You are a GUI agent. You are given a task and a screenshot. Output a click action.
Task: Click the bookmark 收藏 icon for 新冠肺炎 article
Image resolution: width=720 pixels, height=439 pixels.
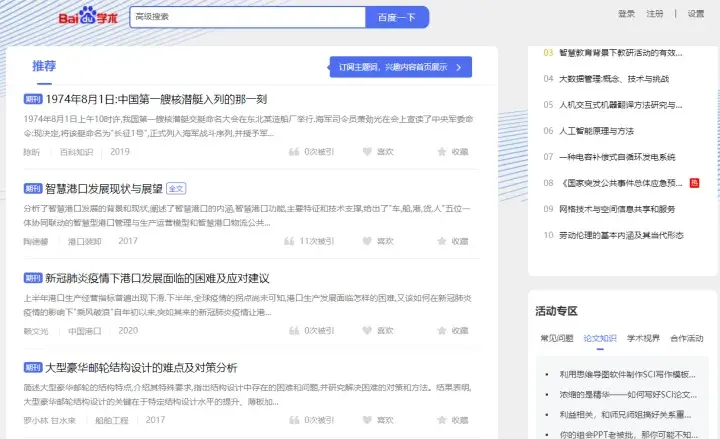pyautogui.click(x=443, y=330)
